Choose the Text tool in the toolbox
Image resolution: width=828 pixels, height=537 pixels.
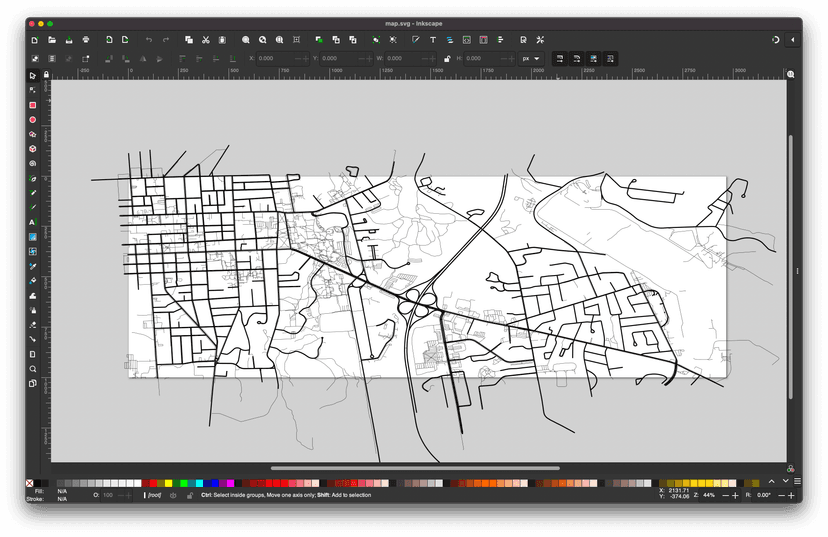32,222
